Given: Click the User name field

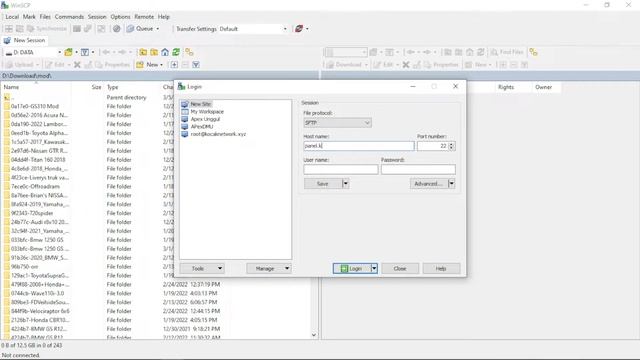Looking at the screenshot, I should click(x=341, y=169).
